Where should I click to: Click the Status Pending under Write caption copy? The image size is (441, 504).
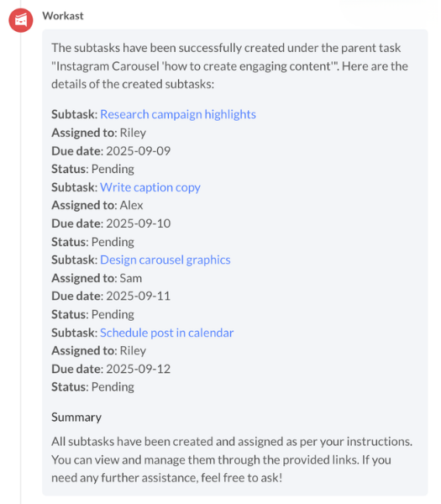click(92, 242)
